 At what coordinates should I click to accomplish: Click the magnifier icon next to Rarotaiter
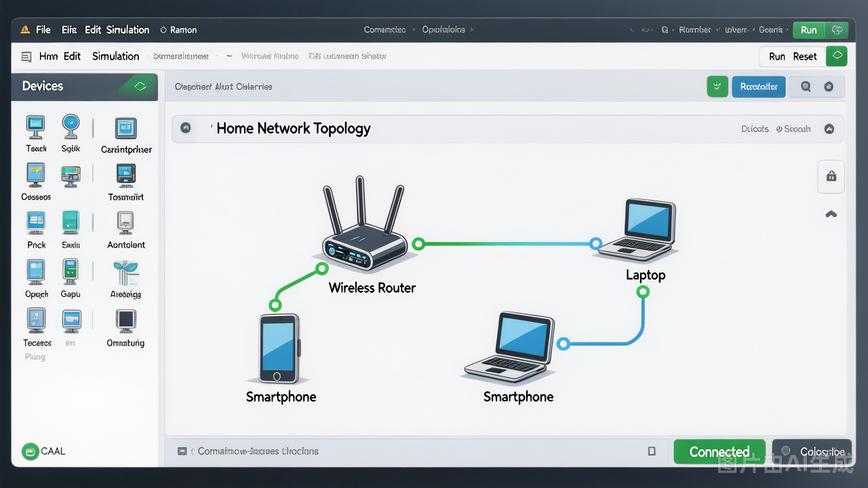point(806,87)
